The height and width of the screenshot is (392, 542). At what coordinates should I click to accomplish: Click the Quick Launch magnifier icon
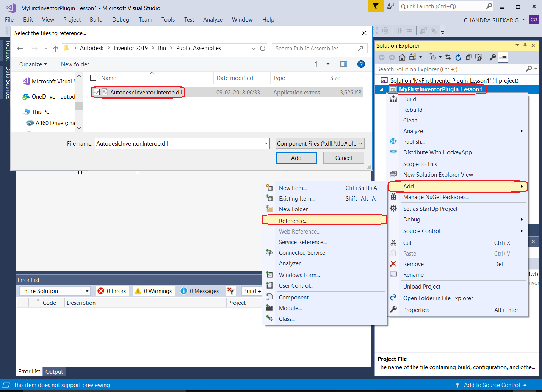pos(489,6)
